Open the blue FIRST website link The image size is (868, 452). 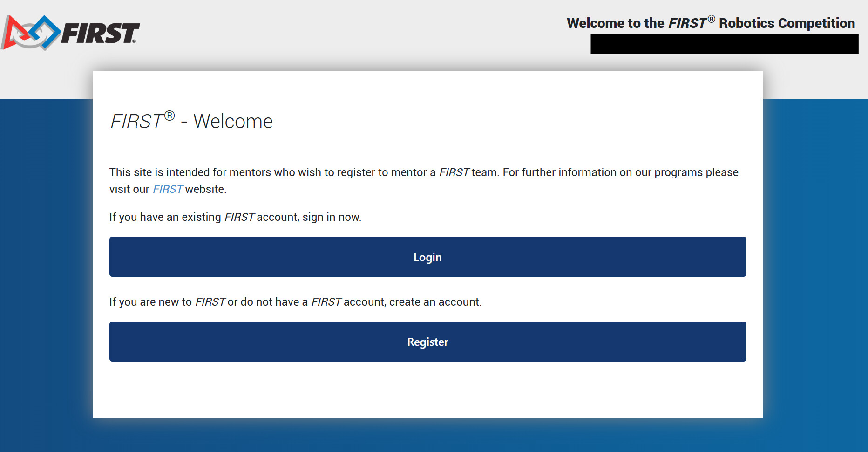pyautogui.click(x=168, y=189)
